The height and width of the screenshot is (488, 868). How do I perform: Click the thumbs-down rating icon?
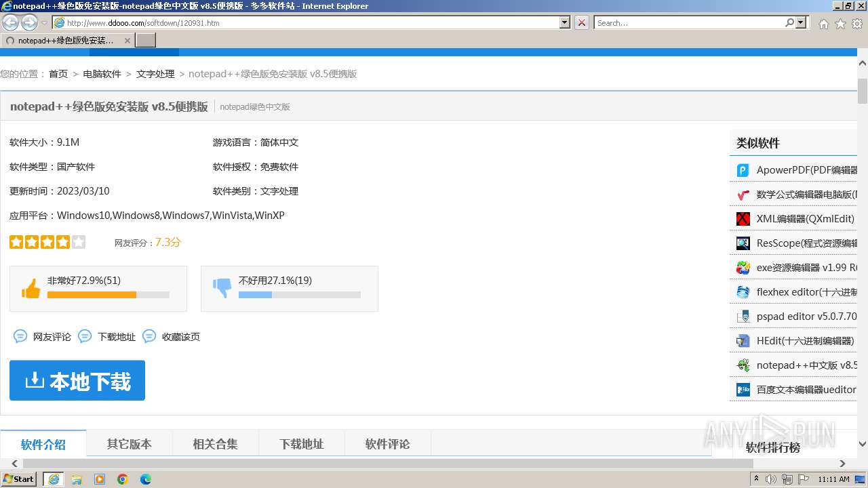(x=222, y=289)
